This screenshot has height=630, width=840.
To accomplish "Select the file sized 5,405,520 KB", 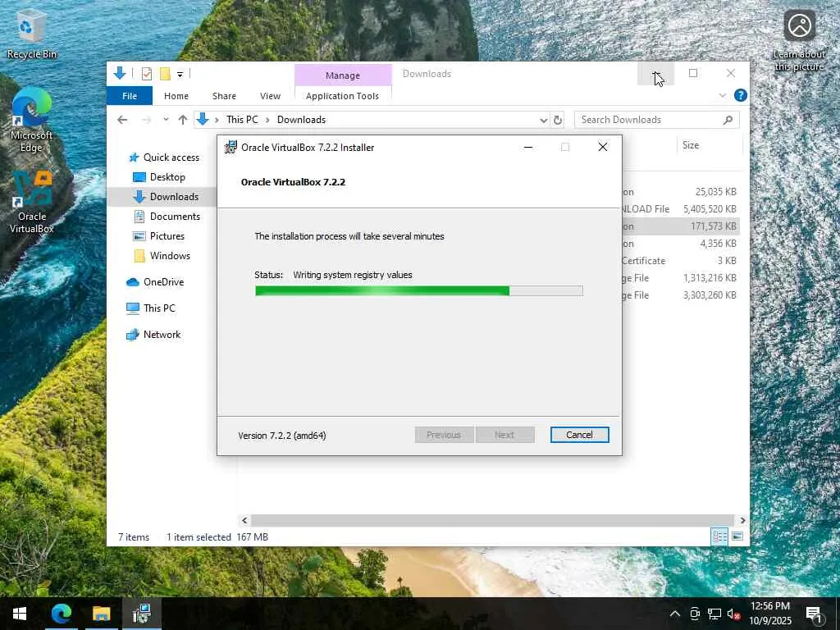I will tap(680, 209).
